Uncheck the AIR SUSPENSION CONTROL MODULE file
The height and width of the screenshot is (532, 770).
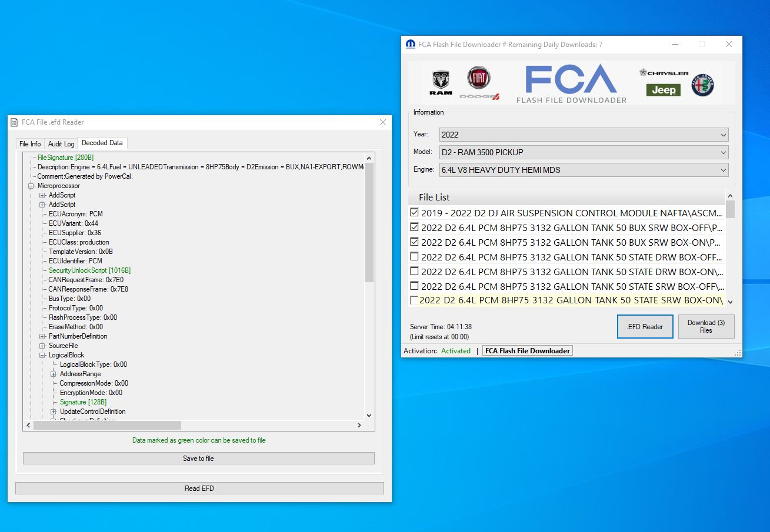(x=415, y=213)
